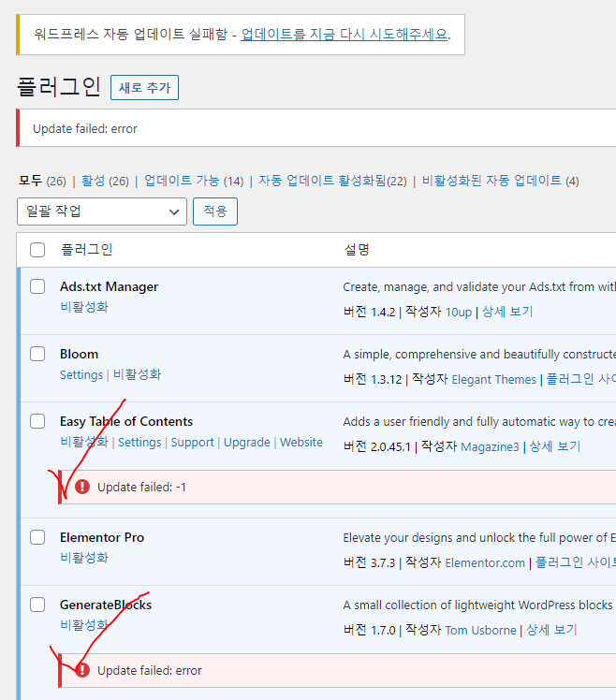Select the 업데이트 가능 (14) filter
Image resolution: width=616 pixels, height=700 pixels.
coord(194,181)
